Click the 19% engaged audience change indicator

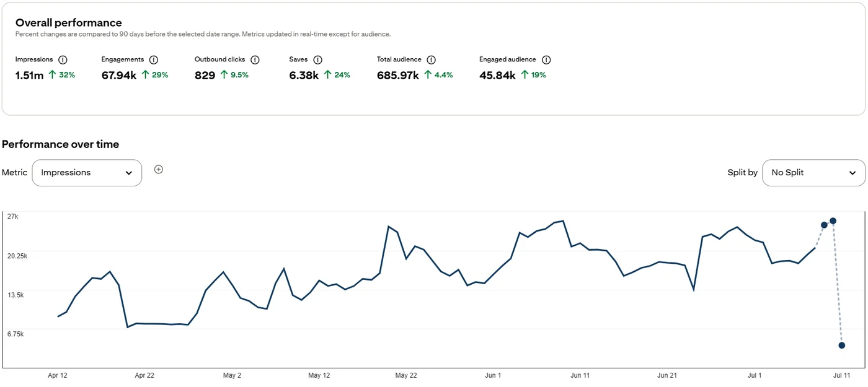(x=533, y=75)
